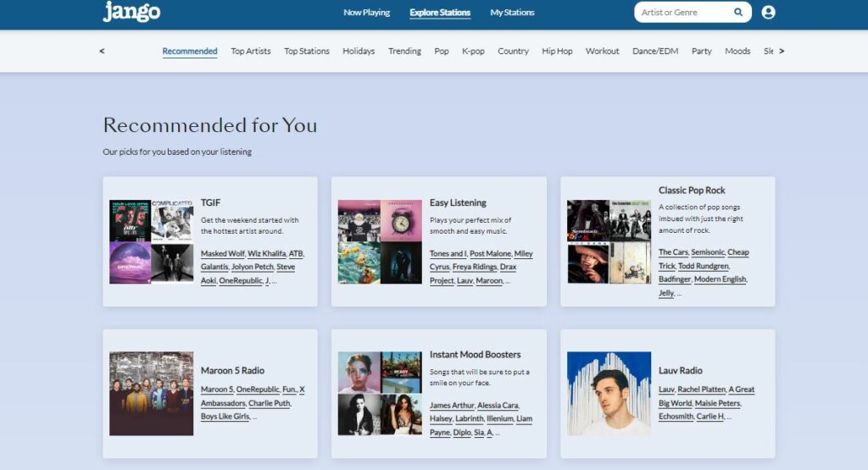Viewport: 868px width, 470px height.
Task: Click the right arrow in the genre bar
Action: click(782, 51)
